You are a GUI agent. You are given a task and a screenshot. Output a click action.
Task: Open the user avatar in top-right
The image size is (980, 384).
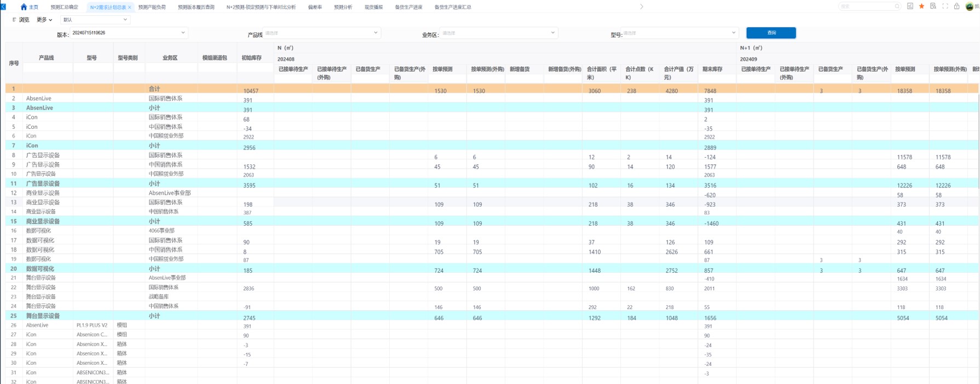(x=970, y=7)
